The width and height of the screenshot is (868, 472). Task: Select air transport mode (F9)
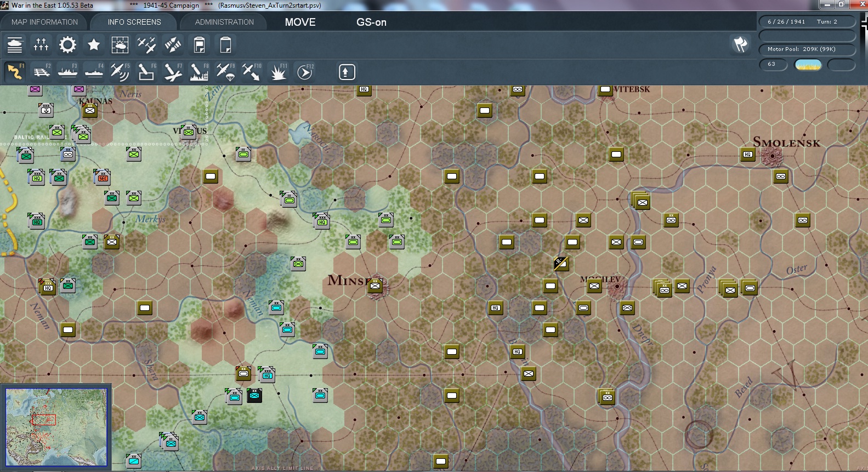(x=225, y=72)
